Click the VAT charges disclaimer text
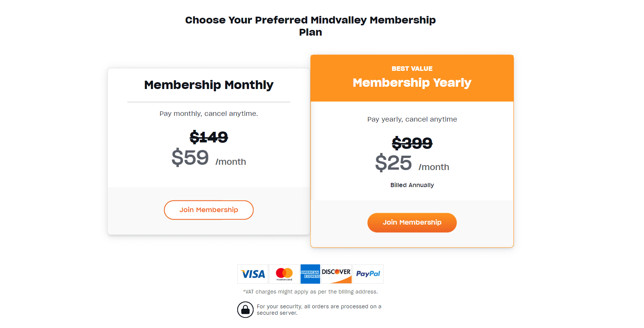 [x=310, y=292]
